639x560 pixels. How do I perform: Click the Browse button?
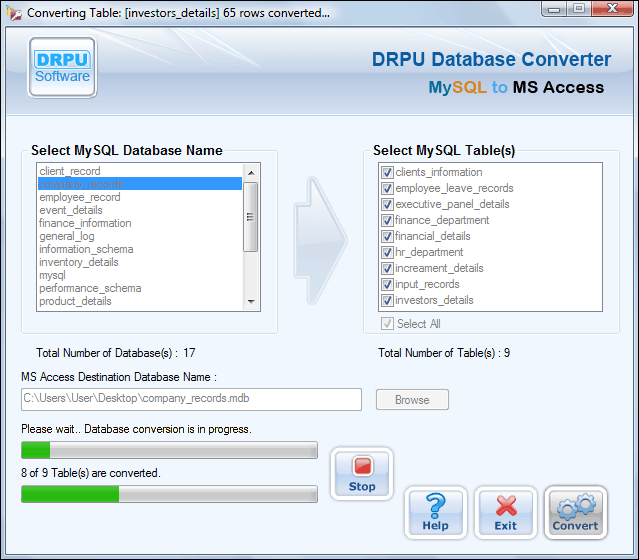[x=412, y=399]
